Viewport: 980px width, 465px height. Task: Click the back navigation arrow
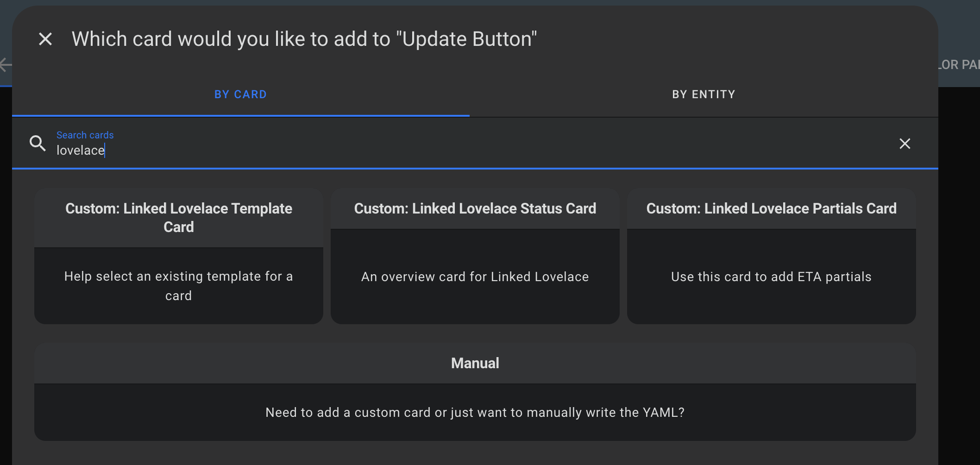[5, 65]
